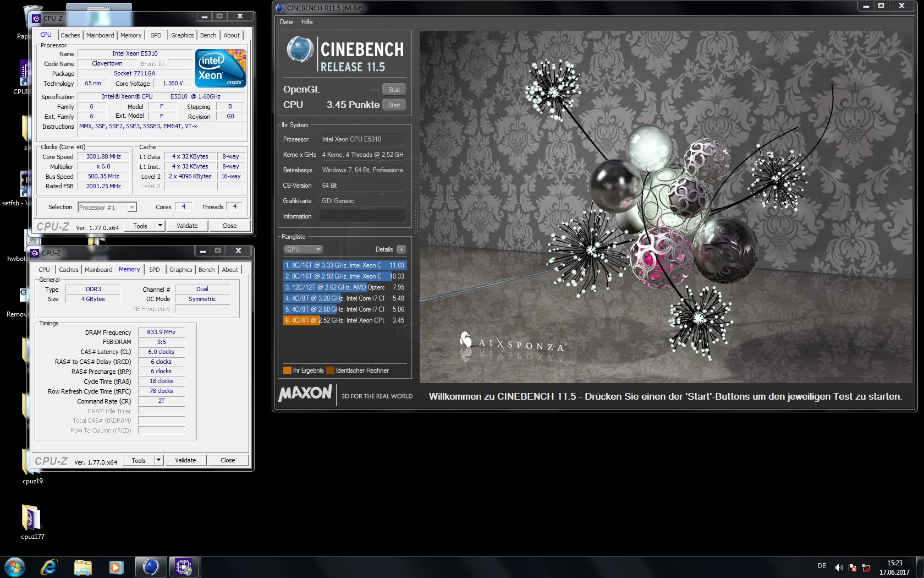Launch Internet Explorer from taskbar
Image resolution: width=924 pixels, height=578 pixels.
pos(49,567)
